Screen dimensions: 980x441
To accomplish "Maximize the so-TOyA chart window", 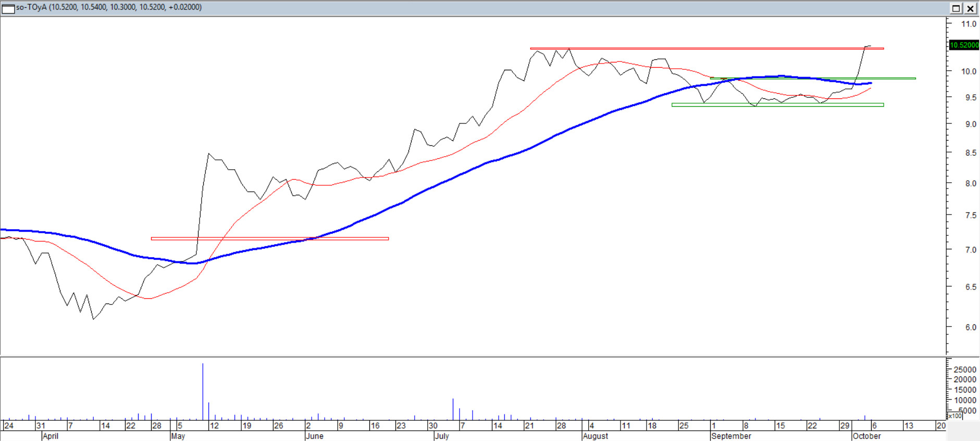I will pos(956,8).
